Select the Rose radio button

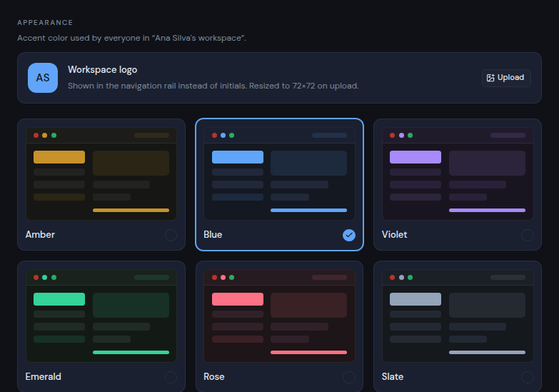click(x=349, y=377)
